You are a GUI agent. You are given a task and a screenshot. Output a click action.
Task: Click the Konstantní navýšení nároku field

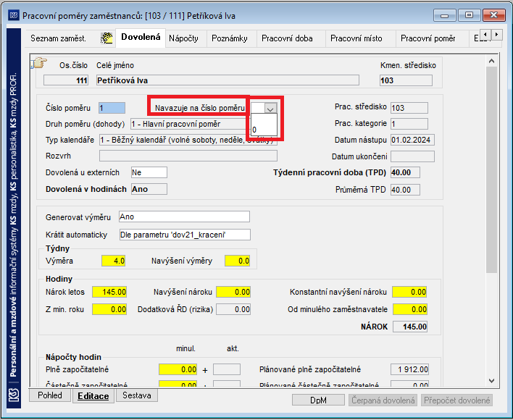point(409,292)
